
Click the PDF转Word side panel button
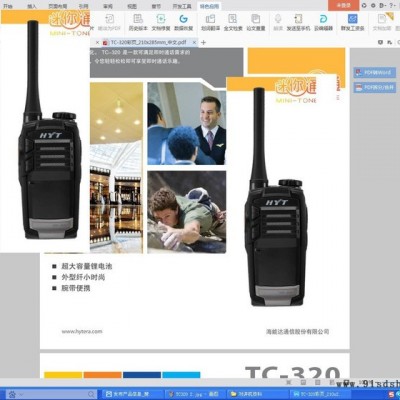pos(375,72)
